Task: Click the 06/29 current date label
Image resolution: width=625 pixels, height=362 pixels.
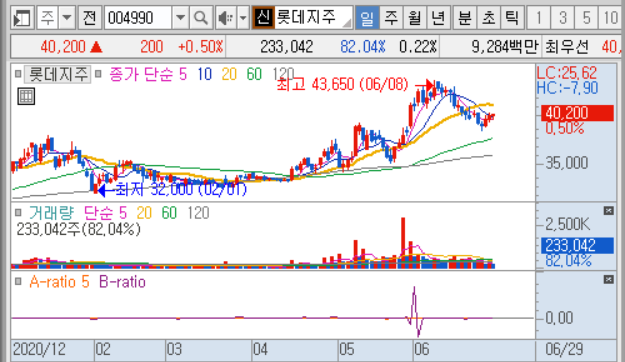Action: (x=564, y=350)
